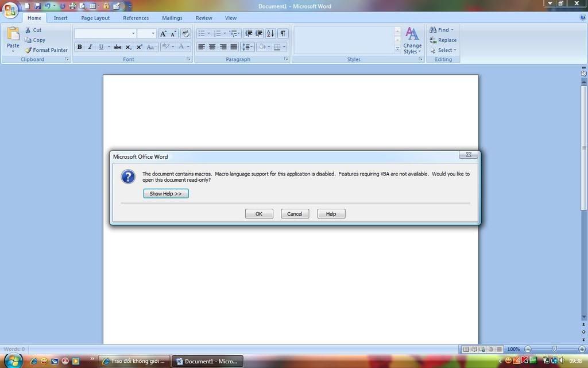Toggle Show/Hide paragraph marks
The height and width of the screenshot is (368, 588).
[x=283, y=33]
